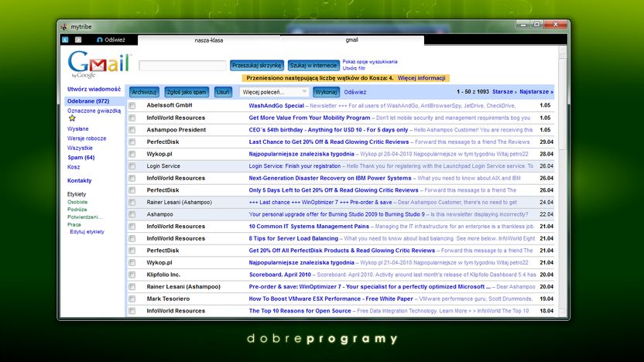Click the Edytuj etykiety link

click(x=87, y=232)
